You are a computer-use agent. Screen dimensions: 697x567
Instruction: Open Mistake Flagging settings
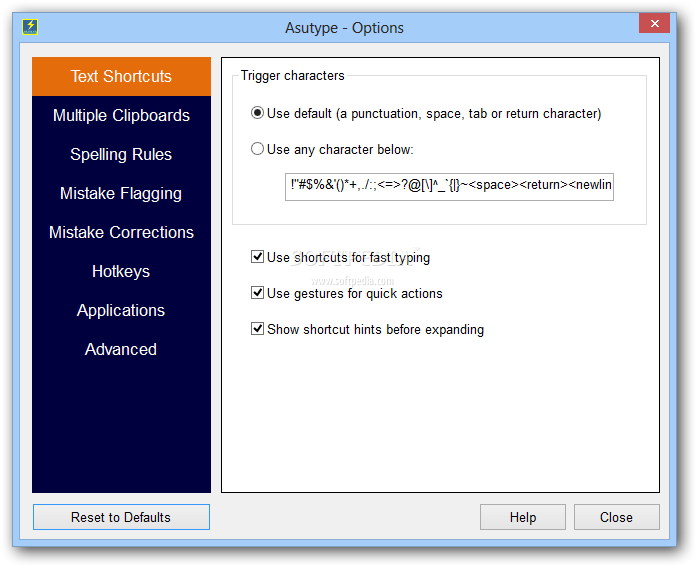(121, 193)
